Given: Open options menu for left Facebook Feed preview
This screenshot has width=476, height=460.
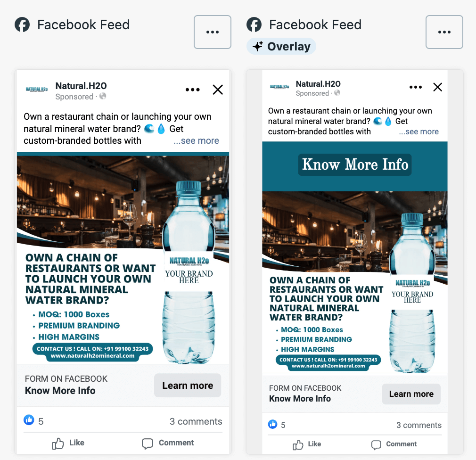Looking at the screenshot, I should [x=213, y=32].
